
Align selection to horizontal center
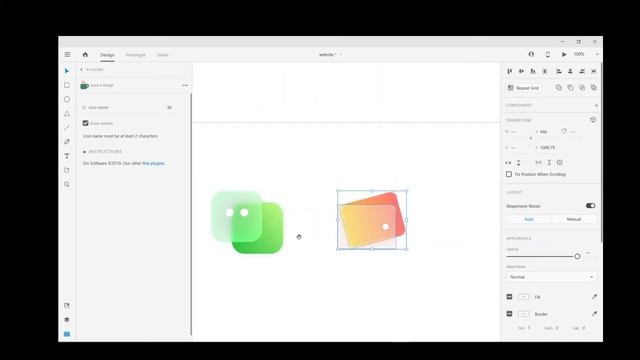coord(570,71)
